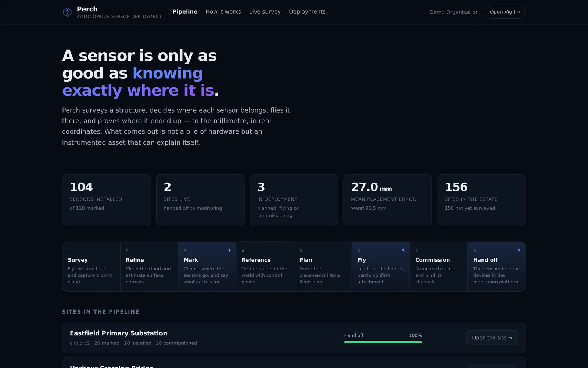Click Eastfield 'cloud v2 · 20 marked' summary line
The width and height of the screenshot is (588, 368).
(133, 343)
